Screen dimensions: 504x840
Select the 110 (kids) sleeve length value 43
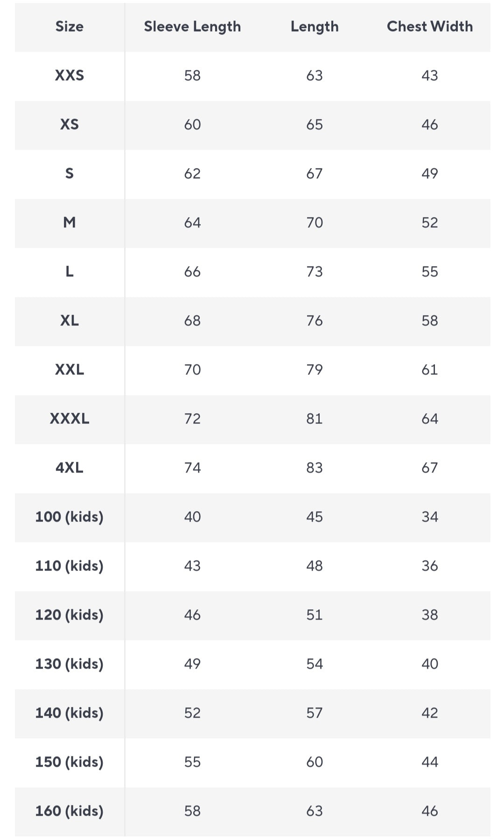[x=192, y=566]
